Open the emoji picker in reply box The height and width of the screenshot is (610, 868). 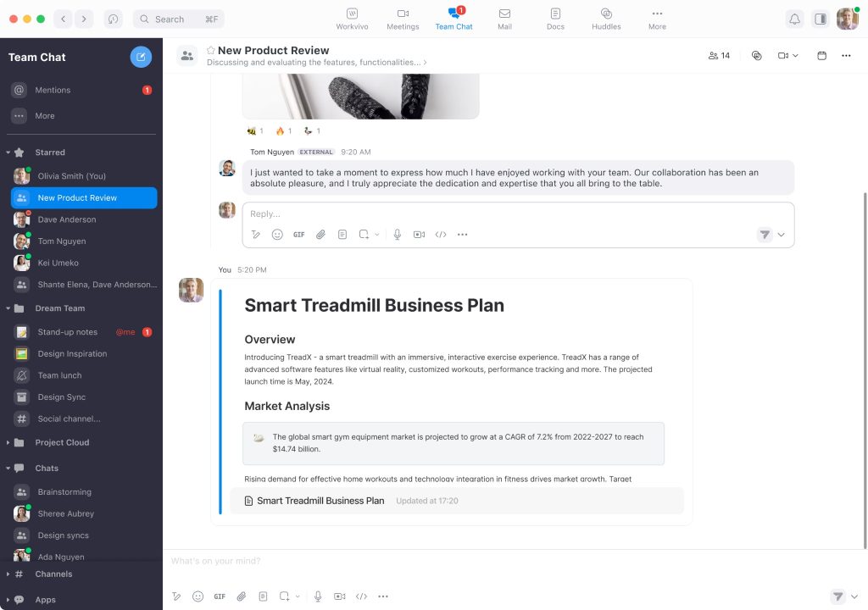[x=277, y=235]
